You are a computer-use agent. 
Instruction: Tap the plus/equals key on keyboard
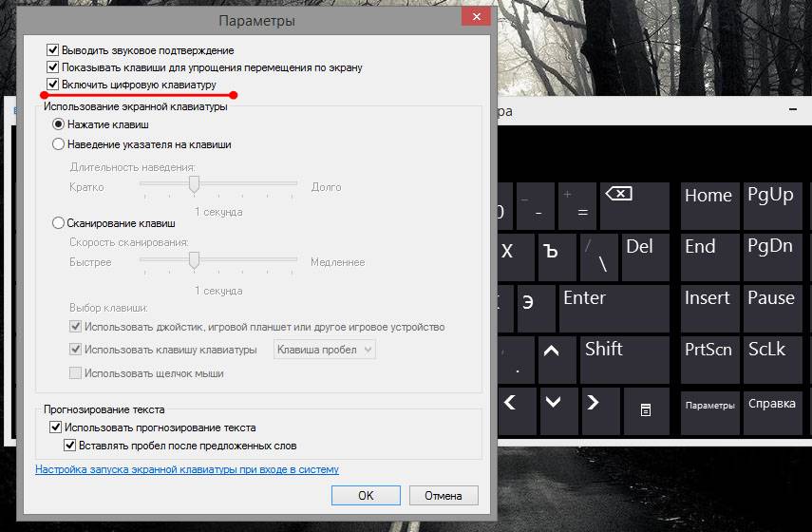576,205
